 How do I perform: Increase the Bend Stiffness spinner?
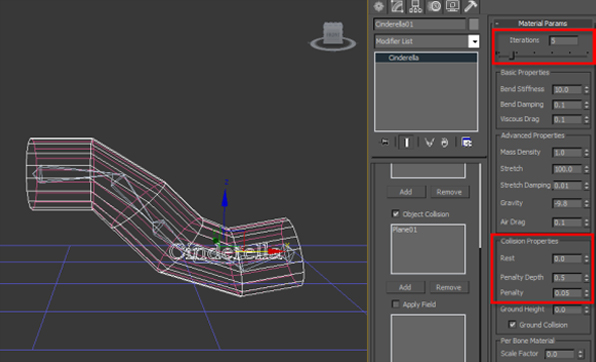coord(586,87)
